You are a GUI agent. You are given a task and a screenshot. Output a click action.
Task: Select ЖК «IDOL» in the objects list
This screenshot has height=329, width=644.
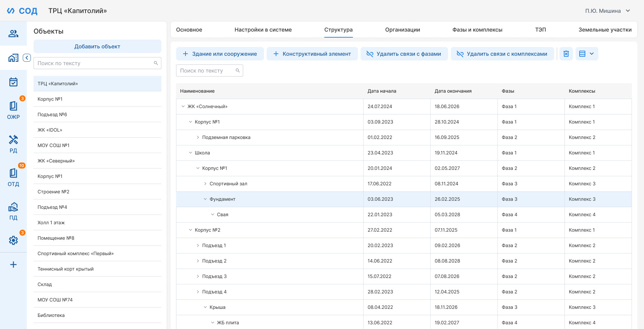[x=97, y=130]
